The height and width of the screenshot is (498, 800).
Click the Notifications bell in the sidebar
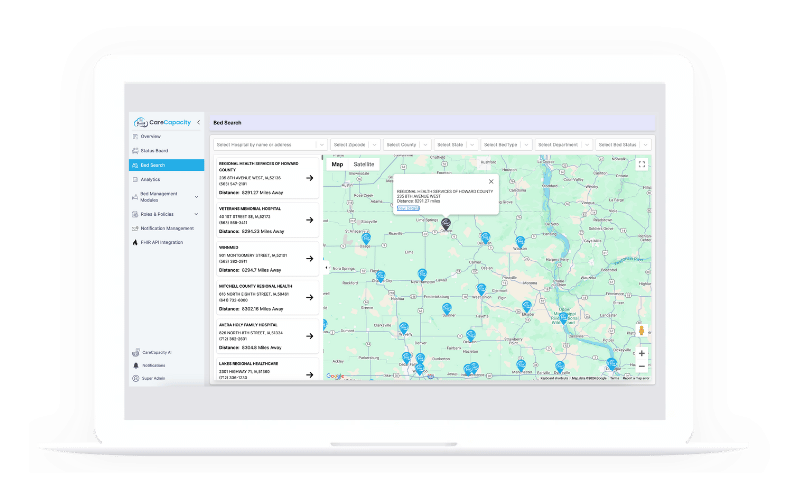click(152, 365)
